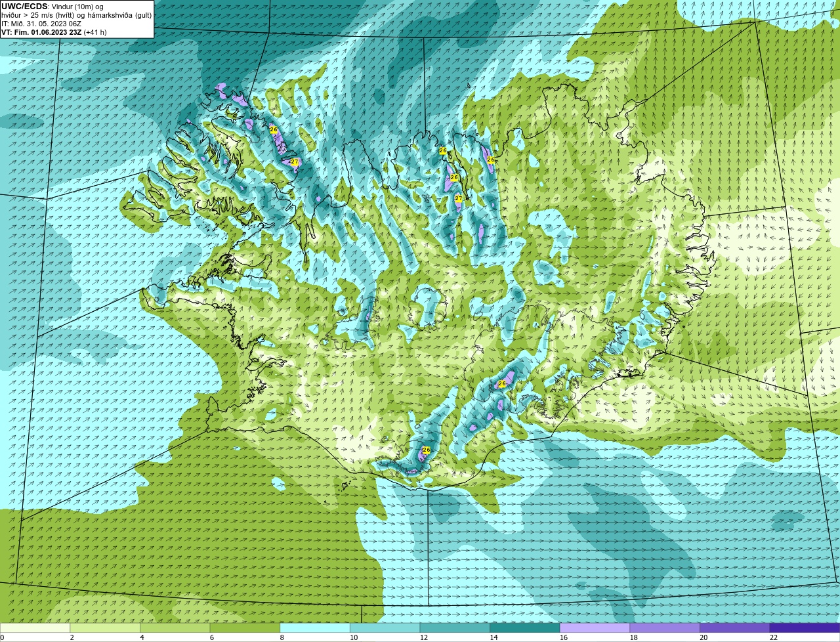Select the "20" tick label on the scale
Screen dimensions: 840x642
703,637
